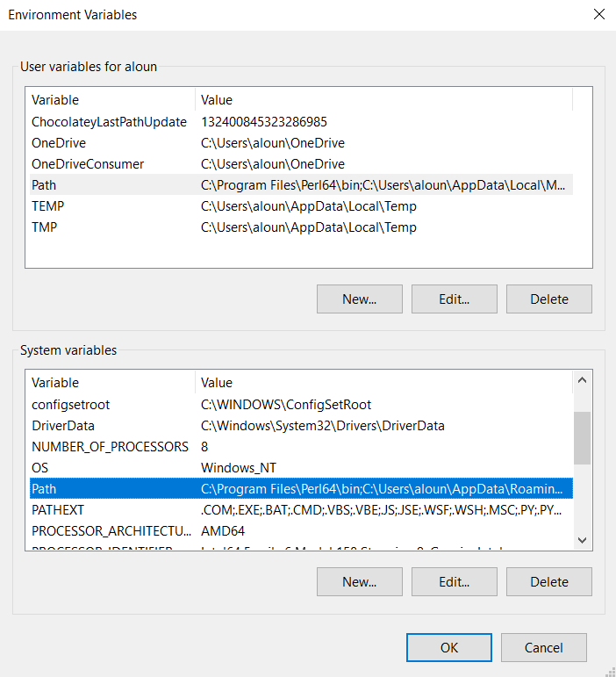Click Variable column header in System variables
This screenshot has height=677, width=616.
click(x=110, y=383)
